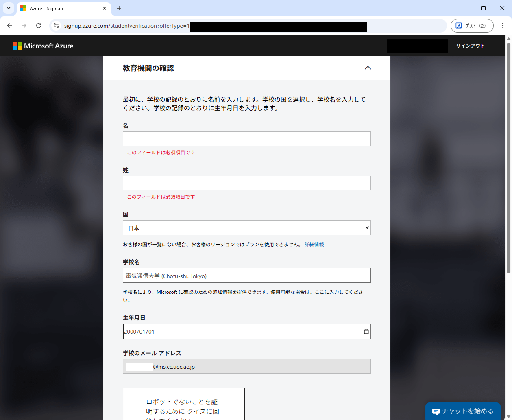Reload the page with refresh icon
This screenshot has width=512, height=420.
39,26
